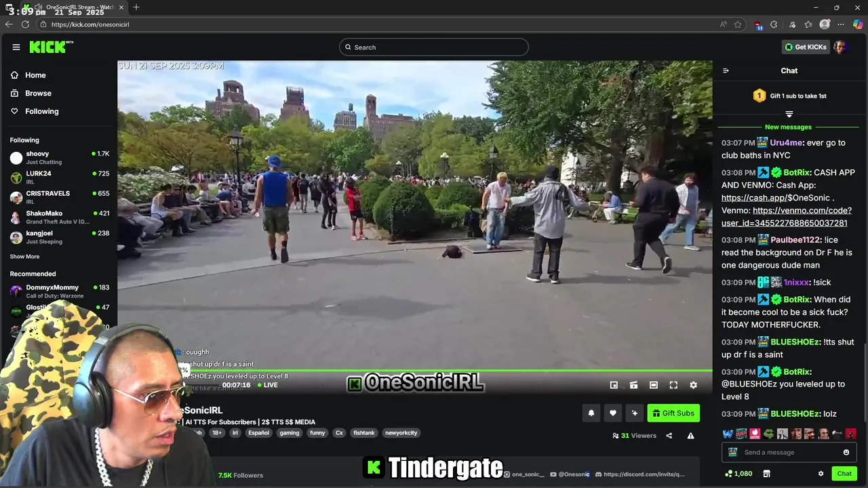Open the browser settings and more menu

pyautogui.click(x=841, y=24)
